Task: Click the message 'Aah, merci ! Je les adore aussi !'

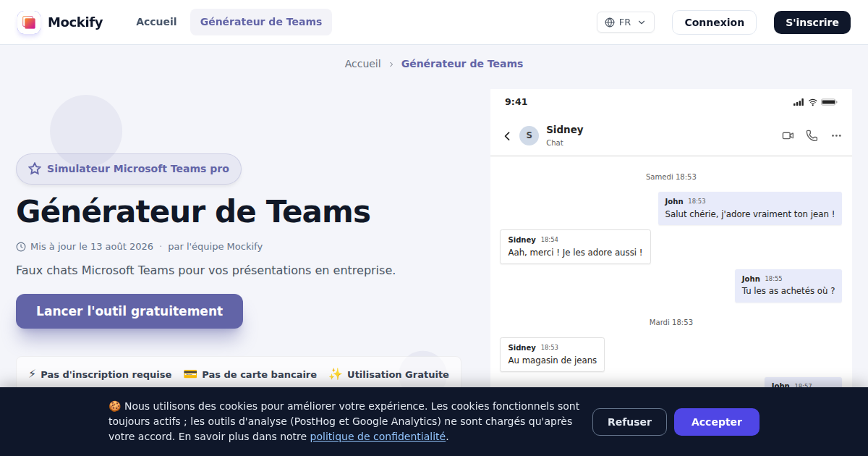Action: [575, 247]
